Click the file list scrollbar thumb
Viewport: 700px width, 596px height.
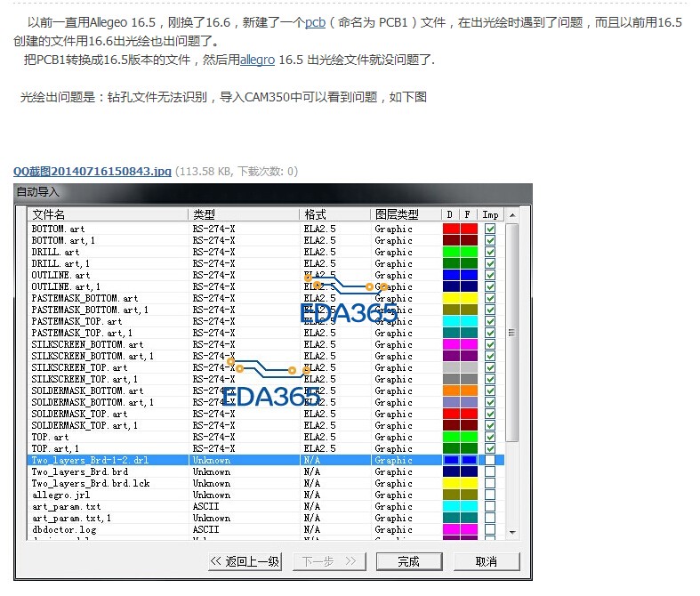[x=512, y=333]
